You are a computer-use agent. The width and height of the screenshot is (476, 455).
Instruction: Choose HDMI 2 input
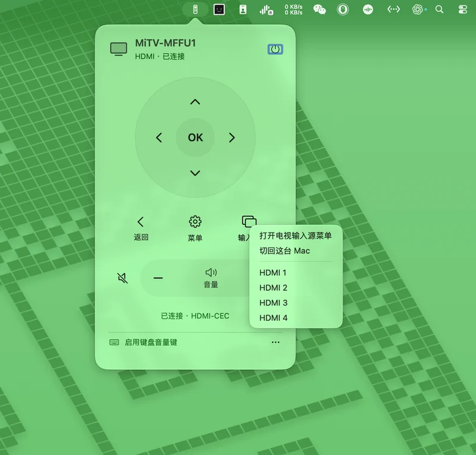point(273,288)
